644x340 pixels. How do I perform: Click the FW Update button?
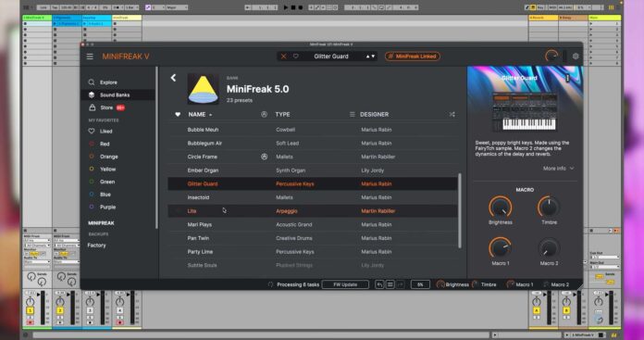(x=345, y=284)
